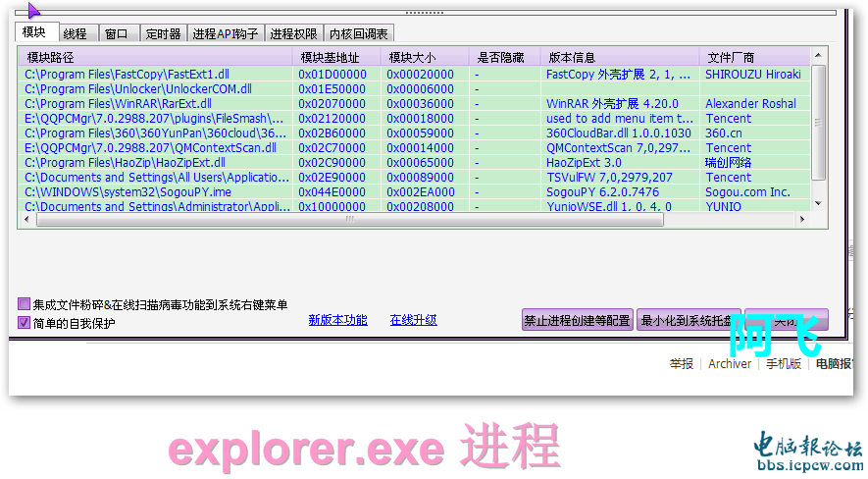The image size is (868, 479).
Task: Click vendor SHIROUZU Hiroaki
Action: click(753, 75)
